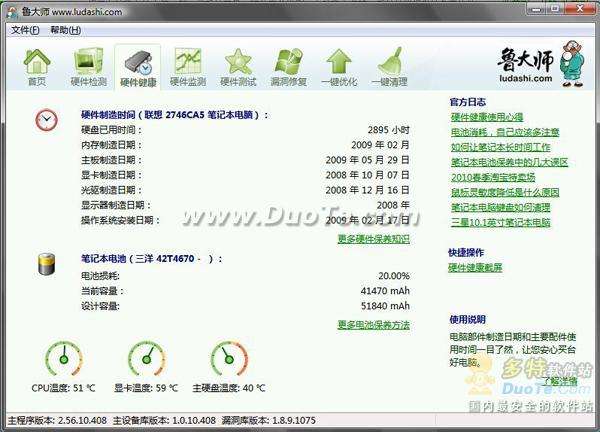Click the 鲁大师 ludashi.com logo
Screen dimensions: 600x432
541,64
